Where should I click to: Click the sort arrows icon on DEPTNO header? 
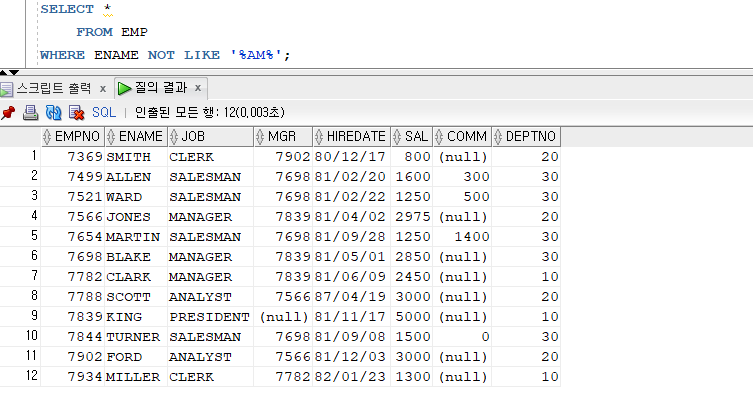(498, 137)
